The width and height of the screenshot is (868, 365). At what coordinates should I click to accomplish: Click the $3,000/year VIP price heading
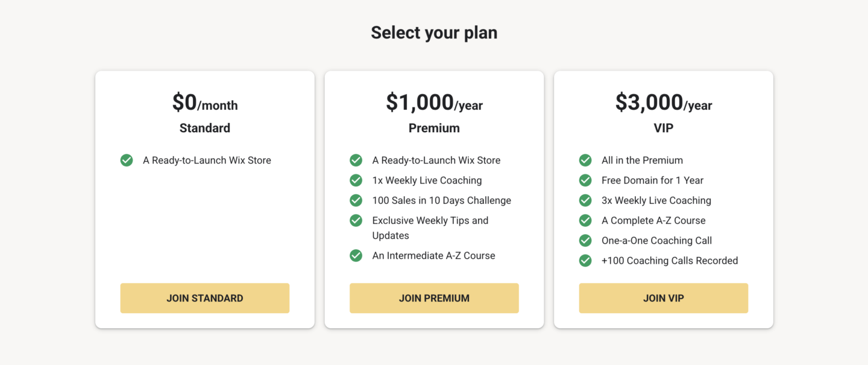point(663,103)
